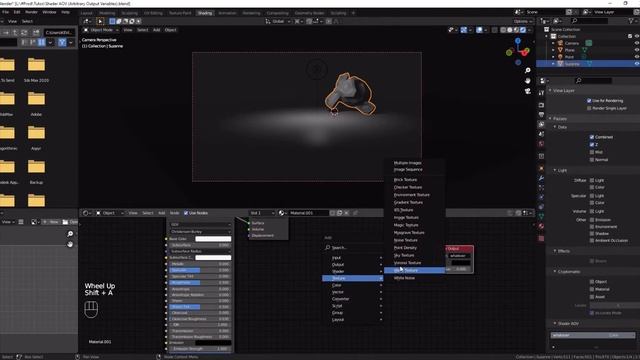Toggle the Combined pass checkbox
The width and height of the screenshot is (640, 360).
click(x=592, y=137)
